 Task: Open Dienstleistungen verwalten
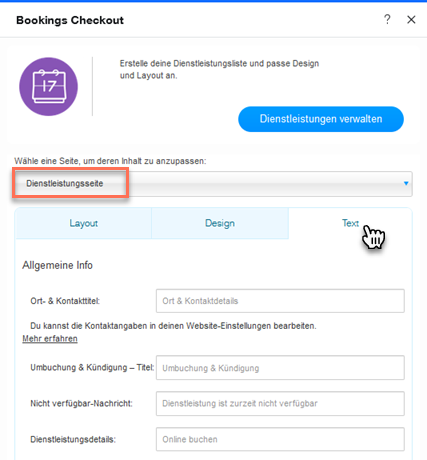(321, 119)
